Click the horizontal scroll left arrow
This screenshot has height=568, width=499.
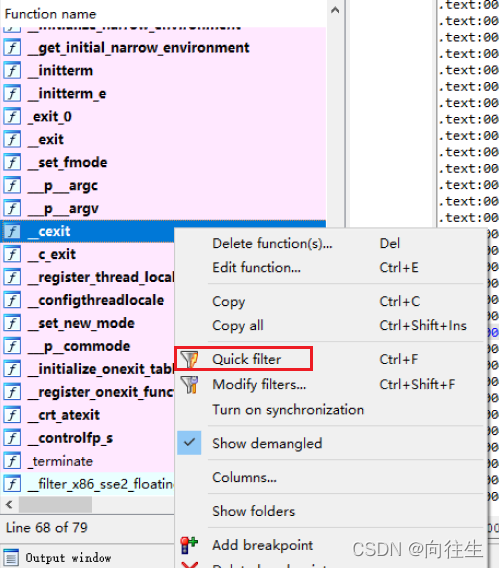tap(9, 504)
